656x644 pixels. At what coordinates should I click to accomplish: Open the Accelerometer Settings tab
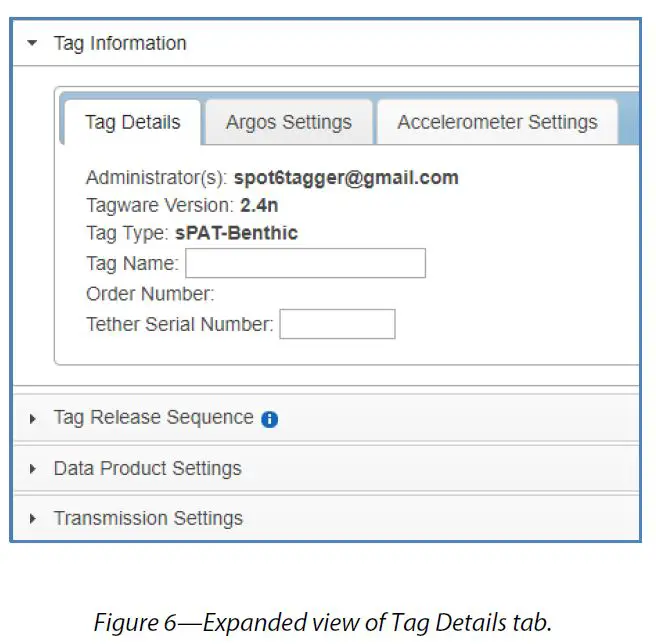pyautogui.click(x=497, y=123)
